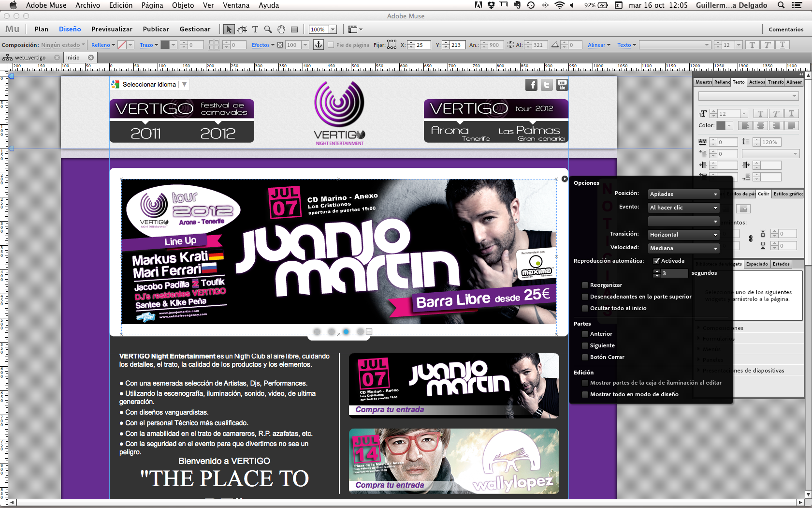The height and width of the screenshot is (508, 812).
Task: Open the Alinear link in control bar
Action: click(x=596, y=45)
